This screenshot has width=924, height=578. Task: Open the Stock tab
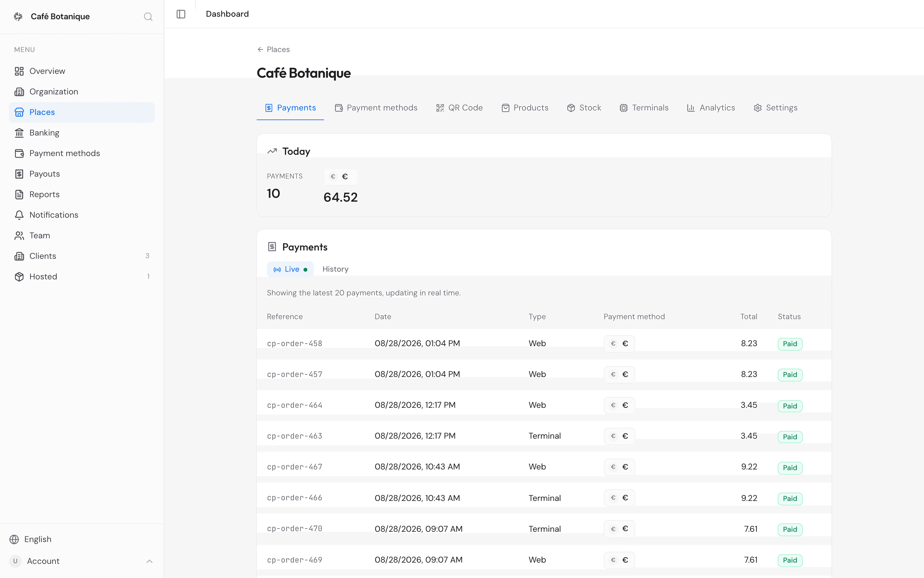pyautogui.click(x=584, y=108)
